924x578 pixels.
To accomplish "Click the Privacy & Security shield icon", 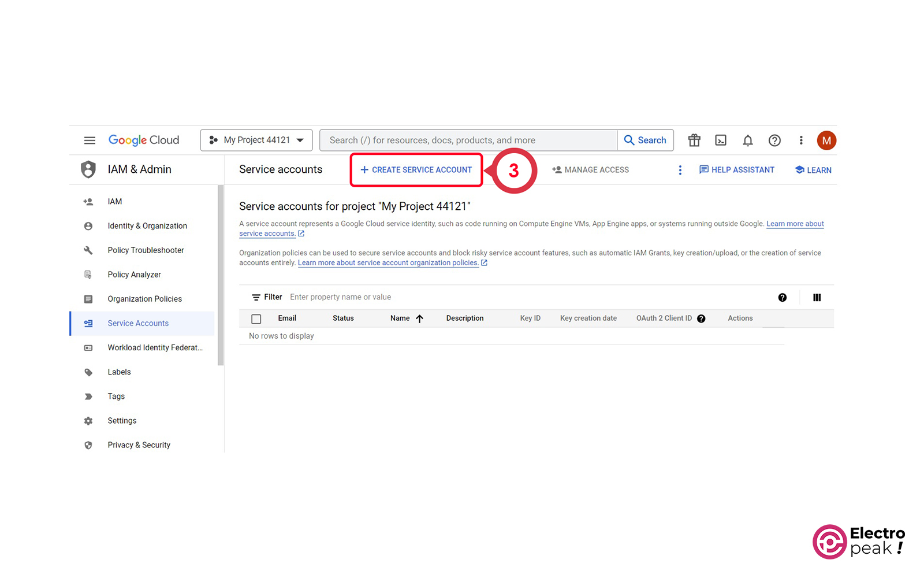I will click(x=88, y=445).
